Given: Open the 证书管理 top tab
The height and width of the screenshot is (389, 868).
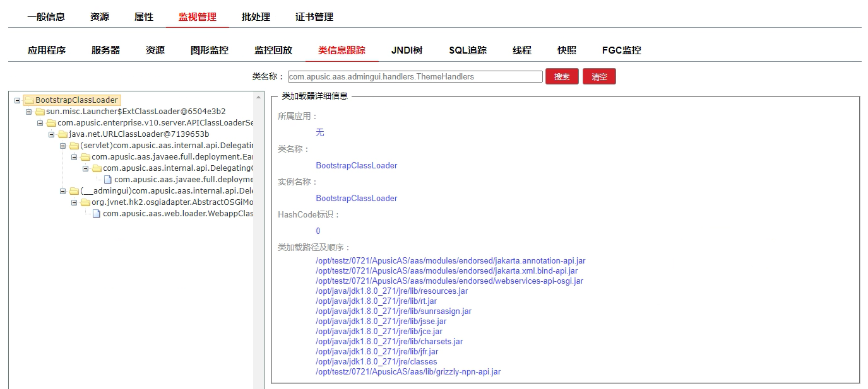Looking at the screenshot, I should point(314,17).
